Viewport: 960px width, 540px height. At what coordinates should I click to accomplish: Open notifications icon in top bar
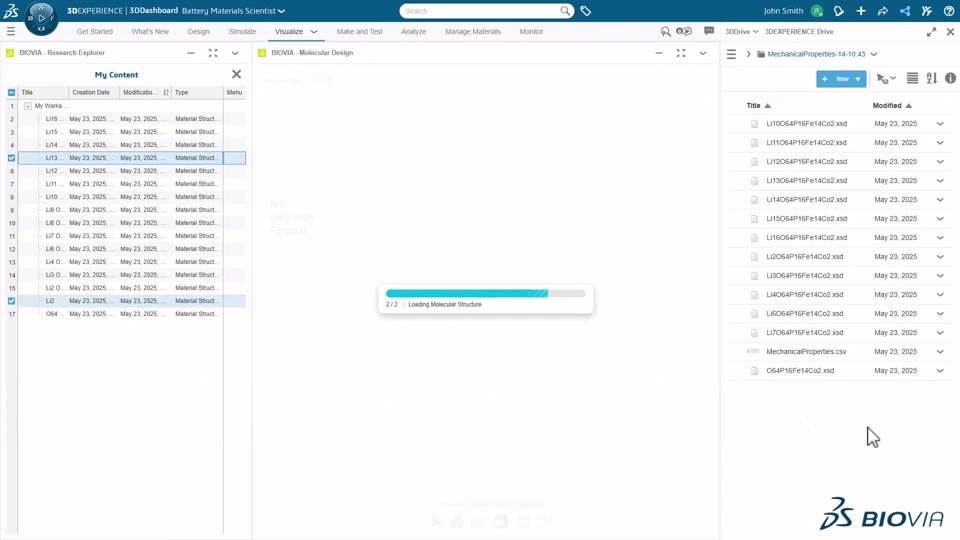(x=839, y=11)
